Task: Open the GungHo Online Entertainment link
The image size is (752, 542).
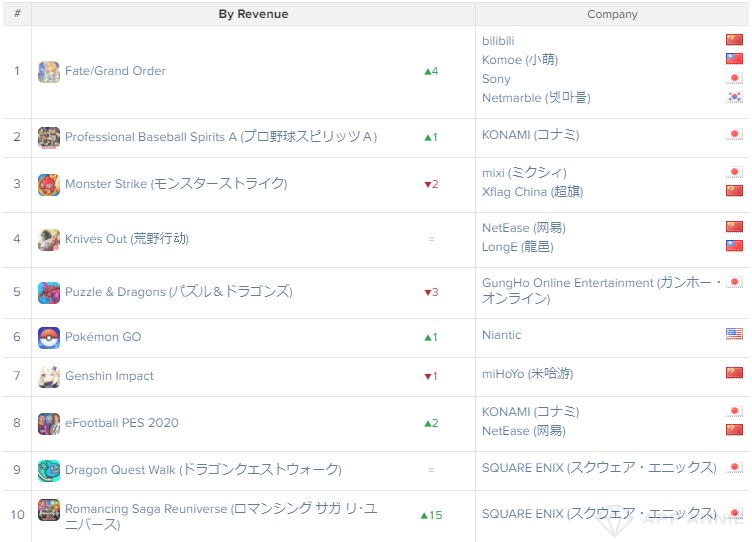Action: click(x=601, y=290)
